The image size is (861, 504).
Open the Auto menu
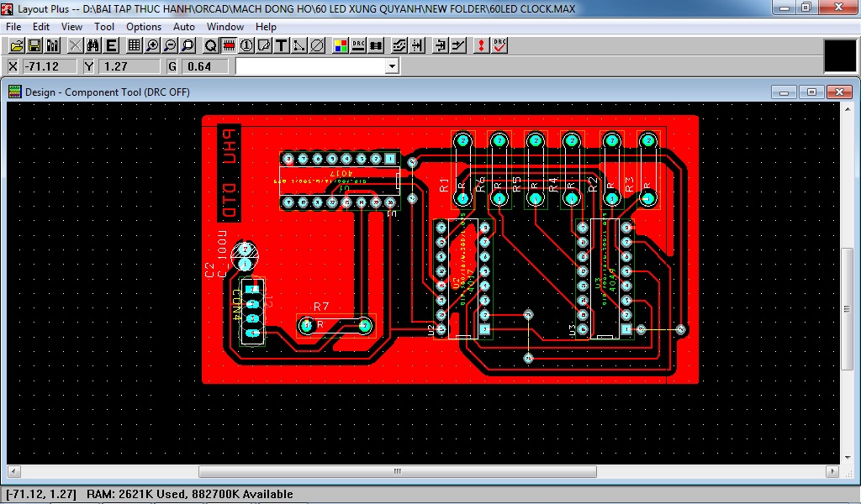[183, 27]
